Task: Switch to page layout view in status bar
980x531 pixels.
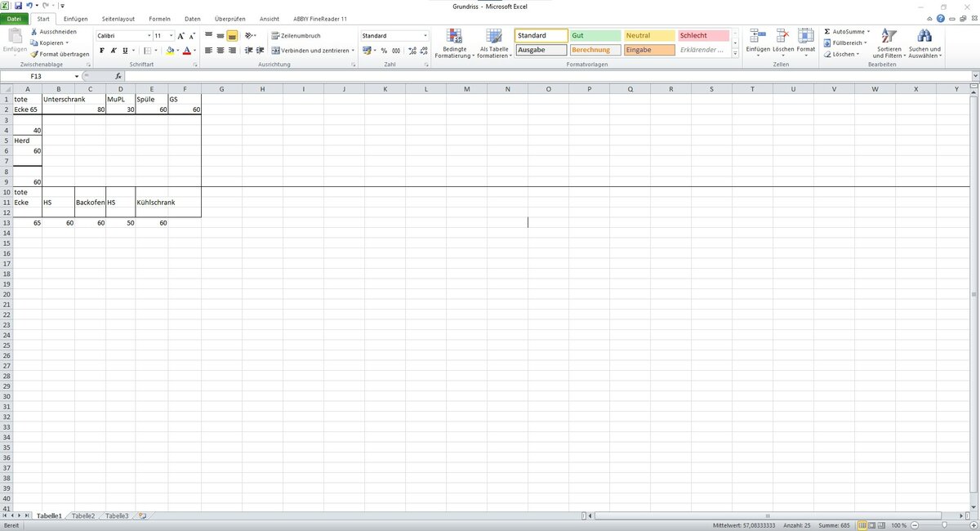Action: coord(871,525)
